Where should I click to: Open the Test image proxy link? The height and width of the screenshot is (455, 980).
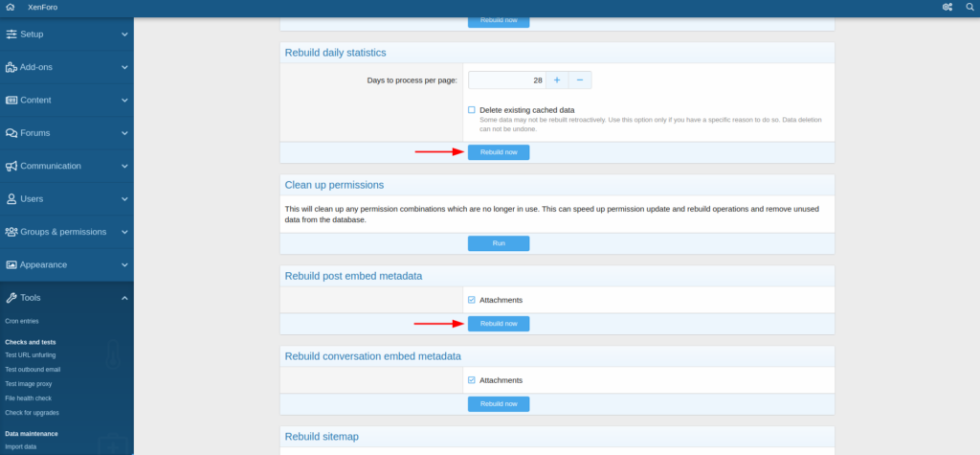click(x=28, y=384)
